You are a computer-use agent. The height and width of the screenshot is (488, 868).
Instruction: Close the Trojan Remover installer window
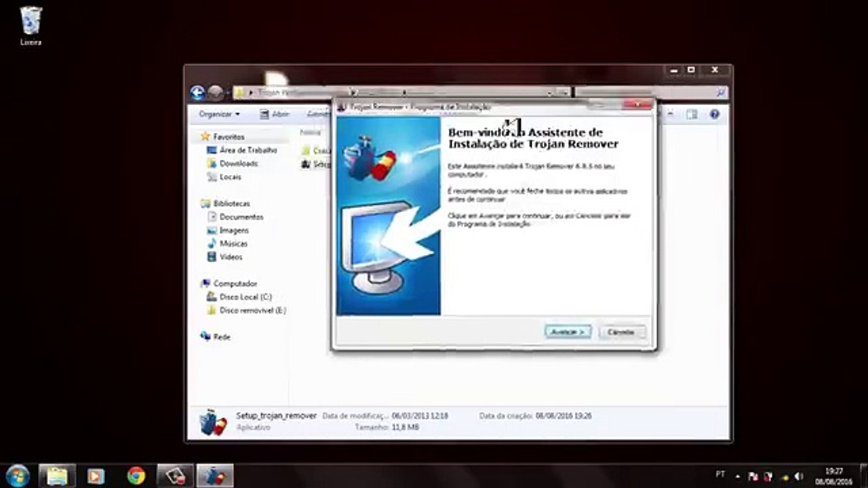637,105
